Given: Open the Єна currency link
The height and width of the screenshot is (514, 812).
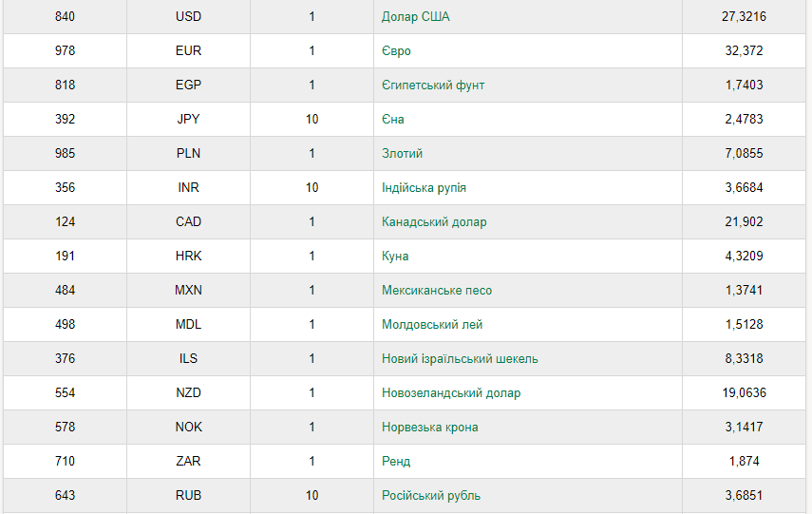Looking at the screenshot, I should (392, 119).
